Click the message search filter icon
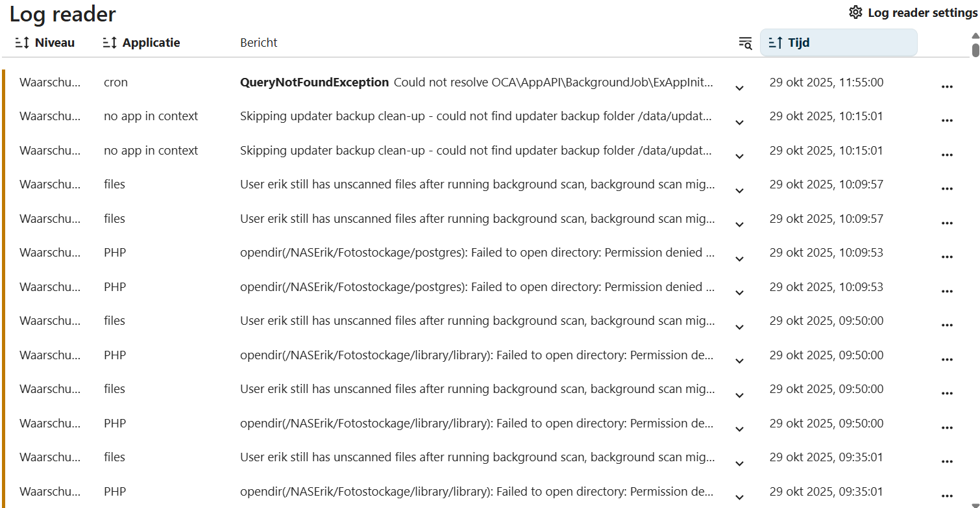This screenshot has height=508, width=980. [745, 43]
